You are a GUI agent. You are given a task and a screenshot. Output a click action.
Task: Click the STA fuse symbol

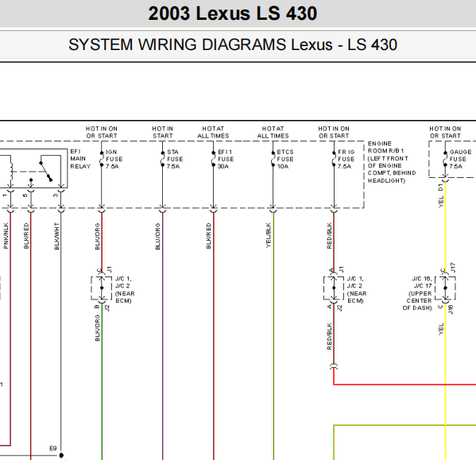163,159
